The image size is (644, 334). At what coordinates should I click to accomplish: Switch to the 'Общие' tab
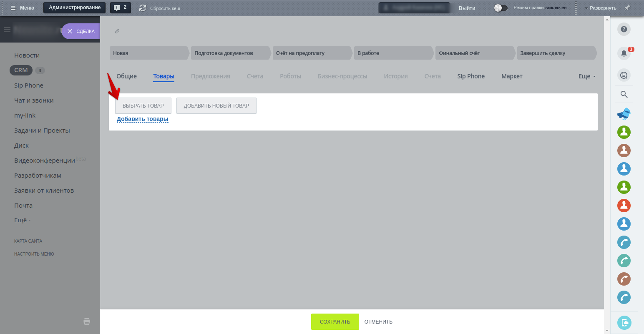tap(126, 76)
